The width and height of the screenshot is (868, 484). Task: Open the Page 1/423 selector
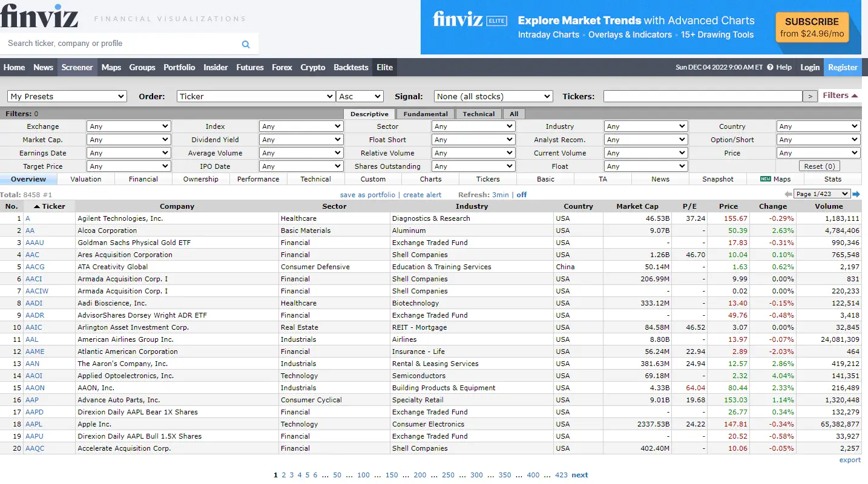pyautogui.click(x=823, y=194)
